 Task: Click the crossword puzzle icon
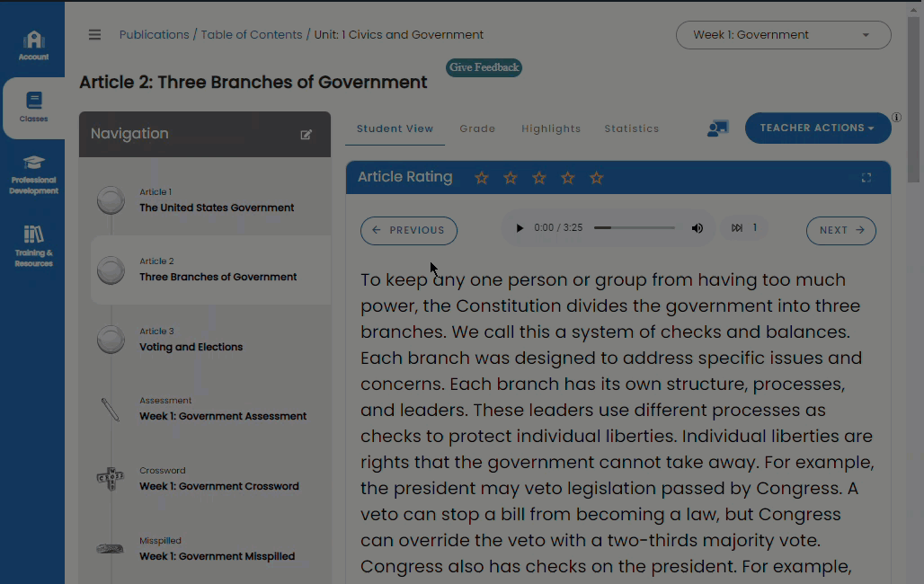(111, 479)
